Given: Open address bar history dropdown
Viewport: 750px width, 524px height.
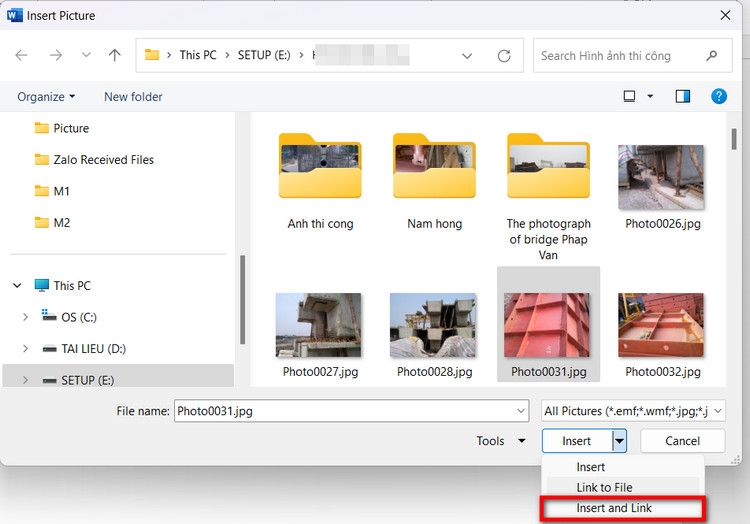Looking at the screenshot, I should tap(467, 56).
